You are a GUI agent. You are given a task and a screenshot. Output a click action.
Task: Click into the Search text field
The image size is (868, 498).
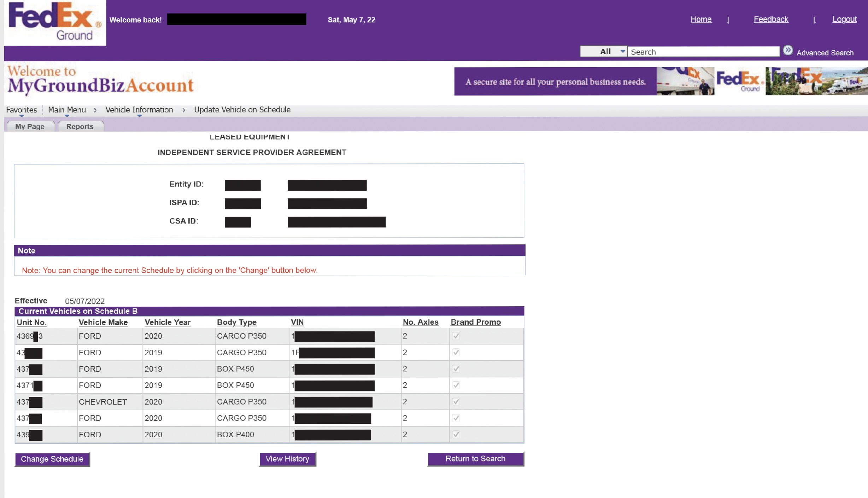[x=703, y=52]
